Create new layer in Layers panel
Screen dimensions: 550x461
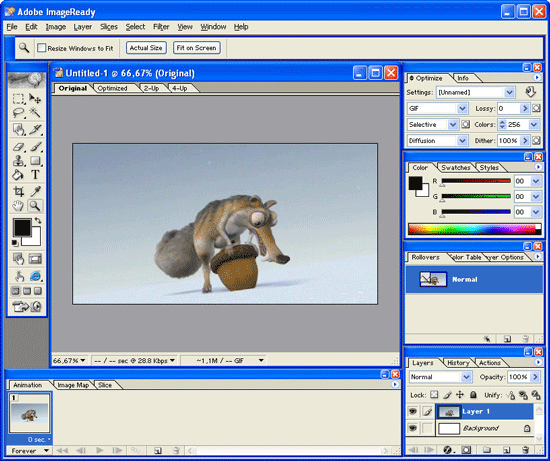point(507,450)
